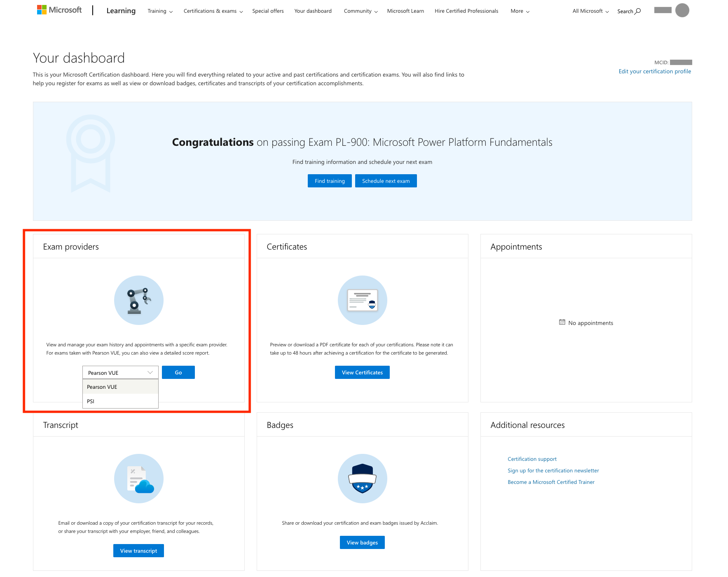Open Special offers page
This screenshot has height=577, width=728.
(x=268, y=11)
